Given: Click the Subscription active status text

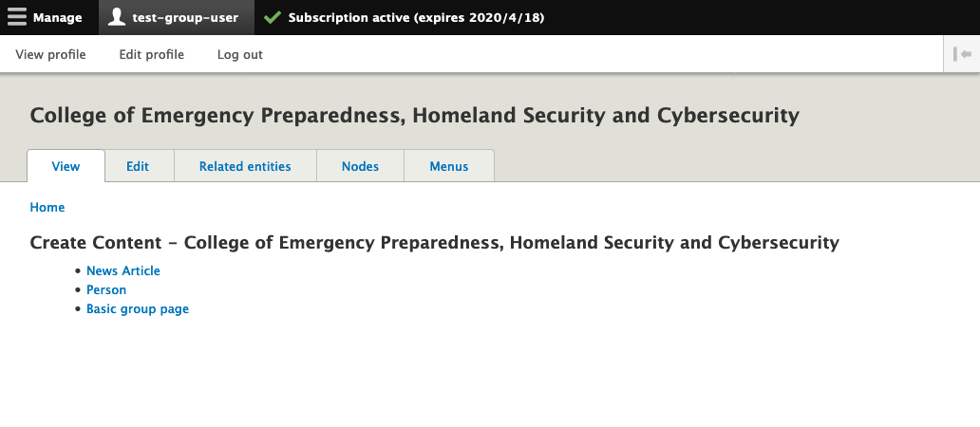Looking at the screenshot, I should (x=416, y=17).
